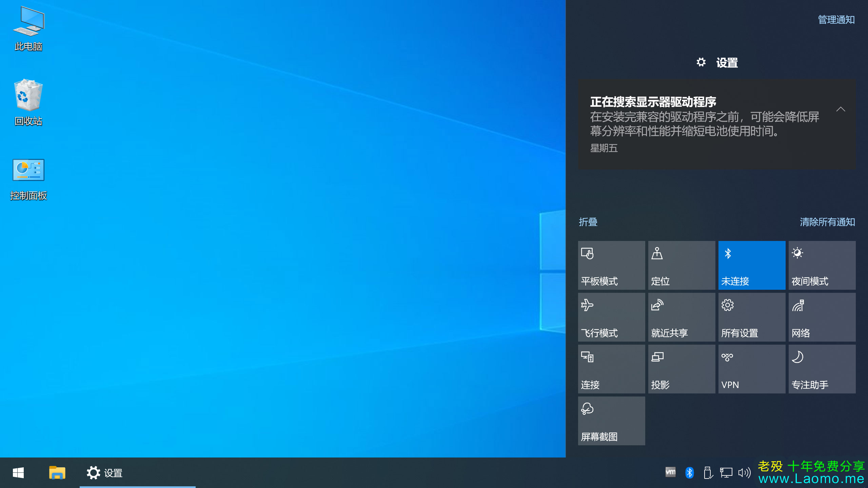The height and width of the screenshot is (488, 868).
Task: Switch to the 设置 taskbar window
Action: point(137,473)
